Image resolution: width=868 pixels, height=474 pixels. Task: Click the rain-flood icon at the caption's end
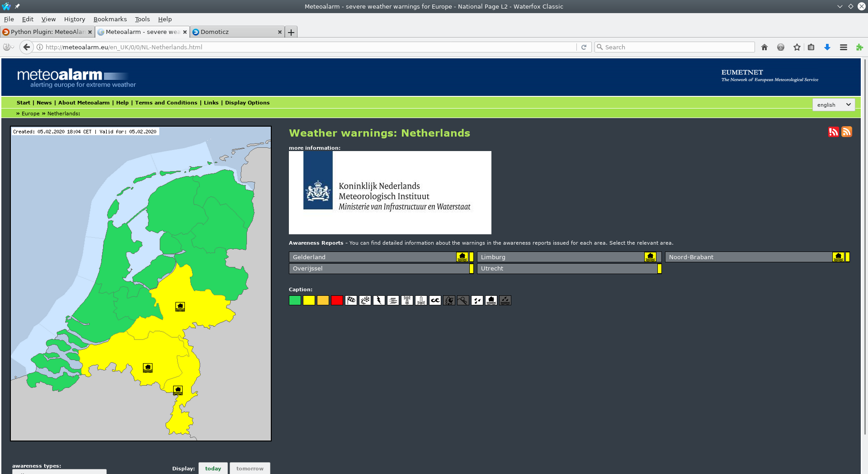coord(505,300)
